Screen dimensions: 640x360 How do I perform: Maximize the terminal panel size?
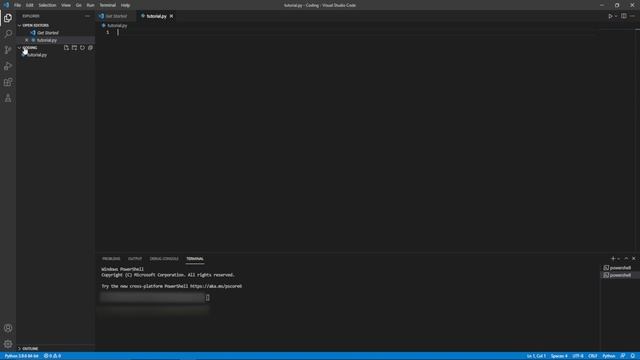click(x=626, y=258)
